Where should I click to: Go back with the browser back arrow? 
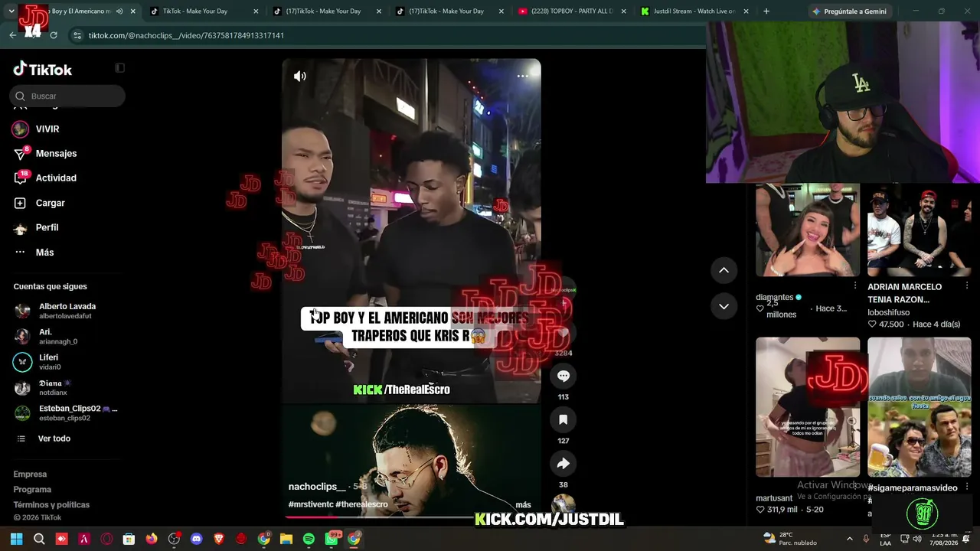[x=12, y=35]
